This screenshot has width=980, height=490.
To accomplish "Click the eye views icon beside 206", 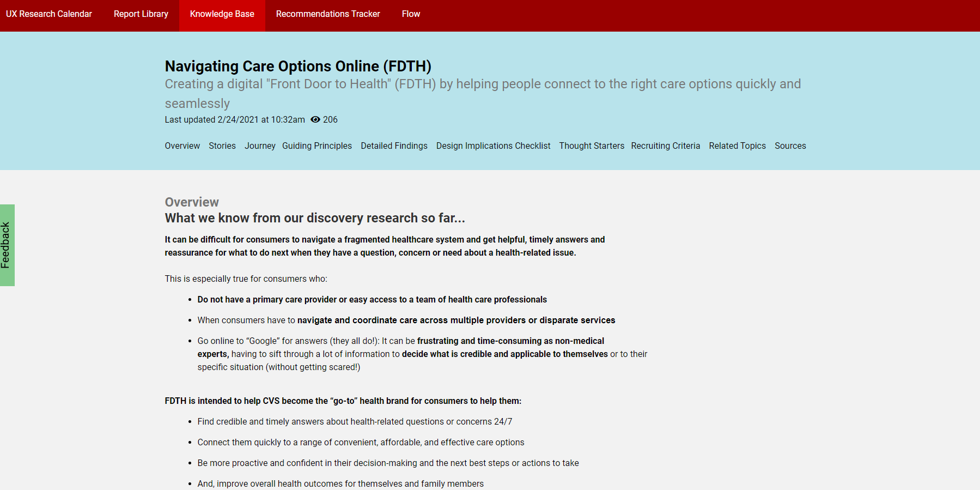I will tap(315, 119).
